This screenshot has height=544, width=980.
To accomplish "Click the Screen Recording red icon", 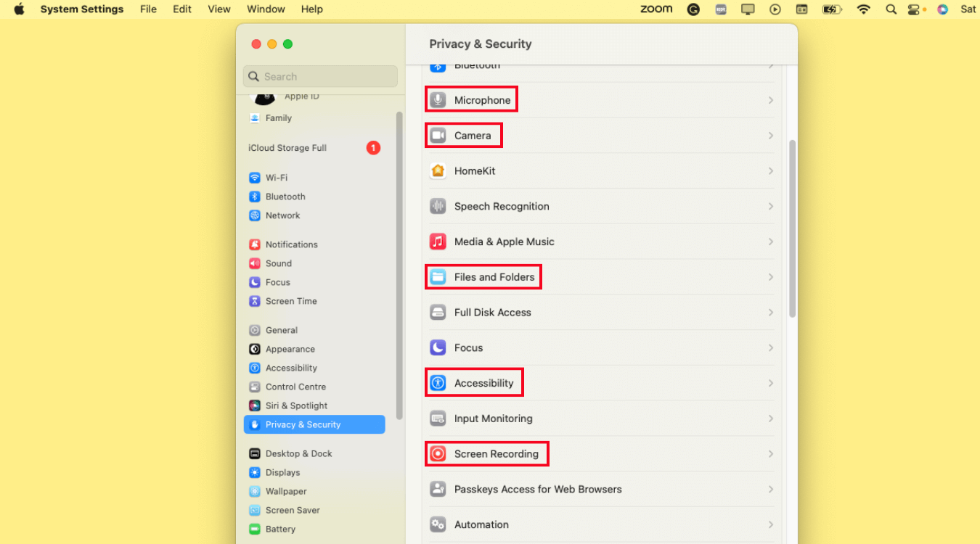I will tap(438, 454).
